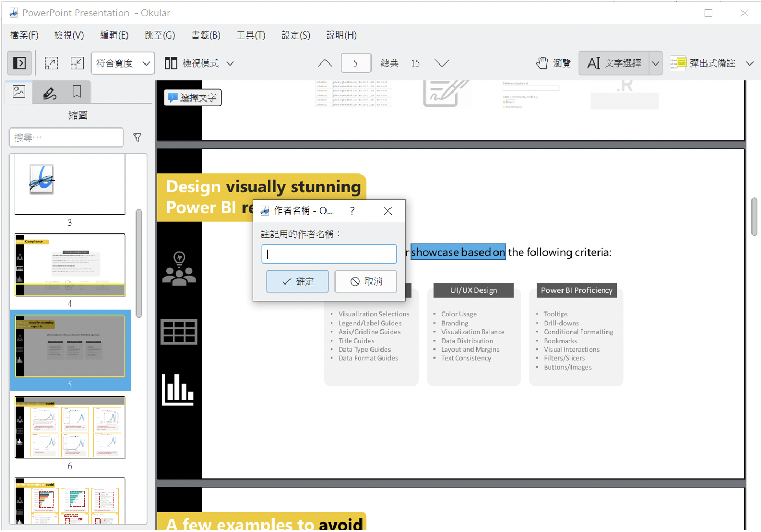Collapse the left navigation sidebar
The width and height of the screenshot is (761, 532).
(19, 63)
